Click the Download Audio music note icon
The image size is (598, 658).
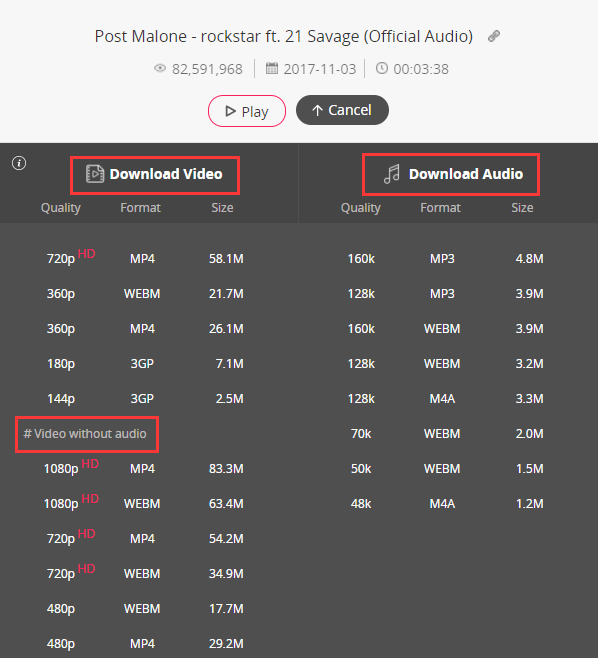pyautogui.click(x=392, y=174)
